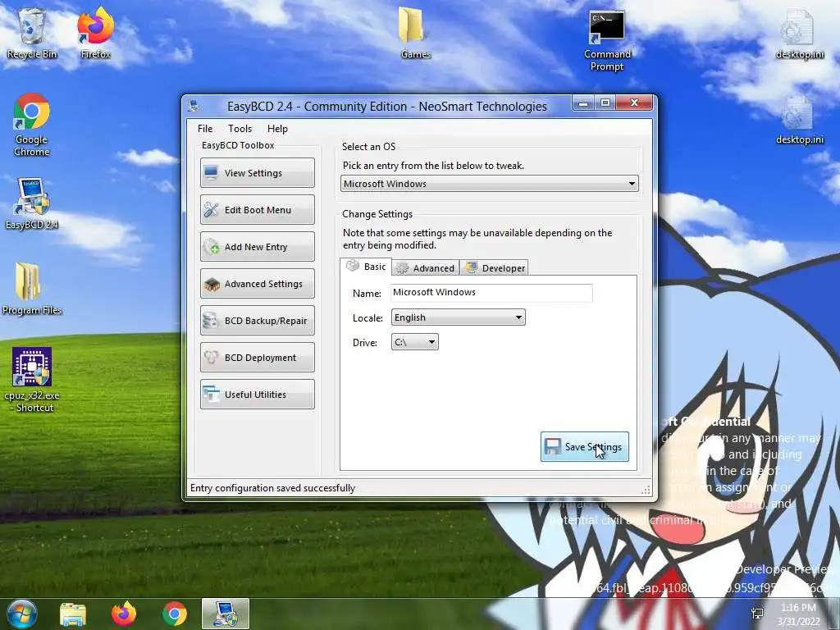Click the EasyBCD taskbar button
This screenshot has width=840, height=630.
[x=226, y=614]
